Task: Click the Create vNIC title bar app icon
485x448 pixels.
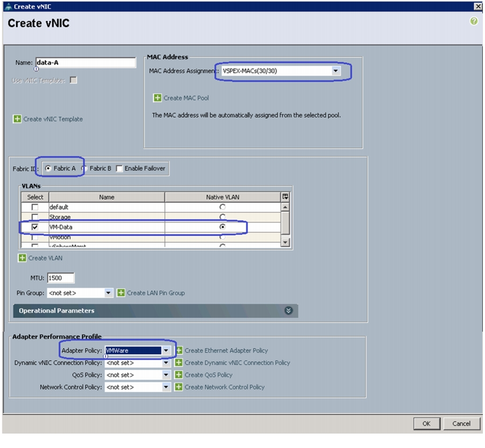Action: point(9,6)
